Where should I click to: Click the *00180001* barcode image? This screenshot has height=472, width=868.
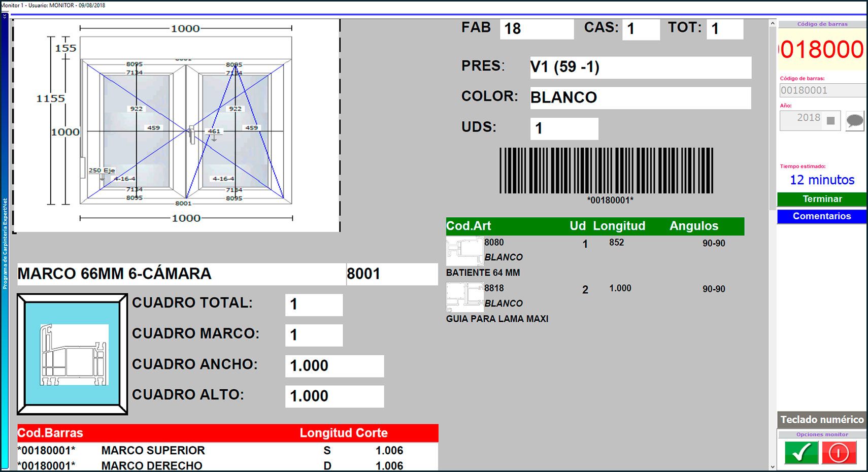(606, 171)
